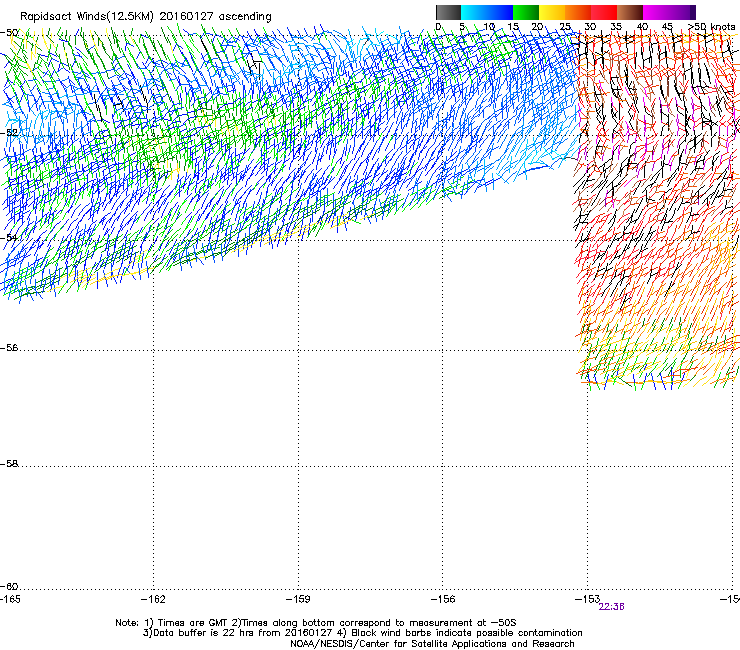The width and height of the screenshot is (740, 650).
Task: Click the legend label '25'
Action: (x=565, y=27)
